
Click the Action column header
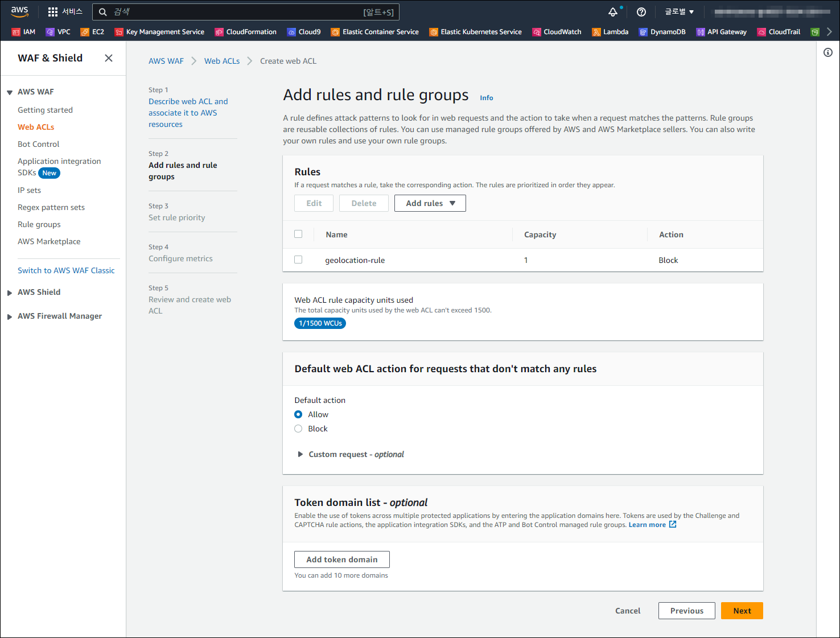[x=671, y=234]
